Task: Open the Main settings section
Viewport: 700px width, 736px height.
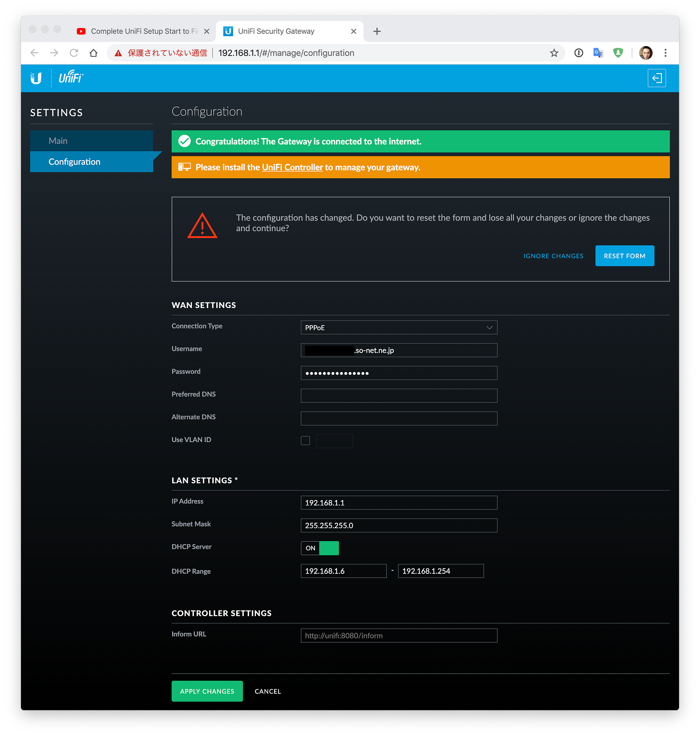Action: [x=91, y=141]
